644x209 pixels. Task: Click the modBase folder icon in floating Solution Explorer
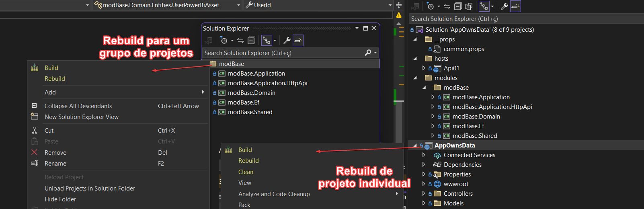213,64
